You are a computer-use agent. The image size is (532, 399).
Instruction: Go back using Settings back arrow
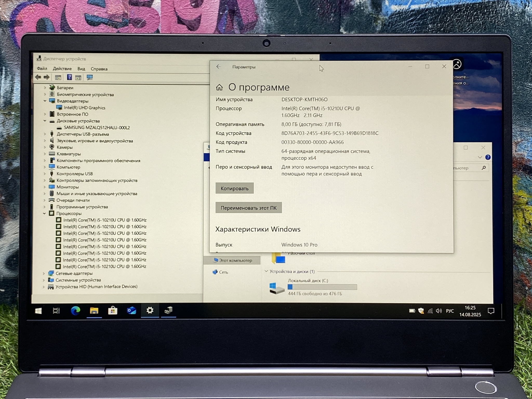pos(218,67)
